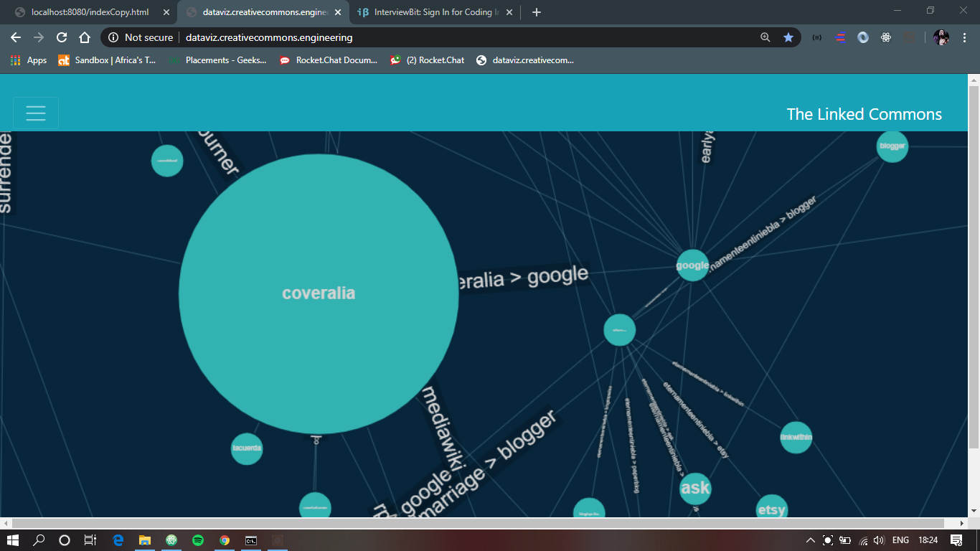Open the Command Prompt taskbar icon
The image size is (980, 551).
pyautogui.click(x=251, y=540)
